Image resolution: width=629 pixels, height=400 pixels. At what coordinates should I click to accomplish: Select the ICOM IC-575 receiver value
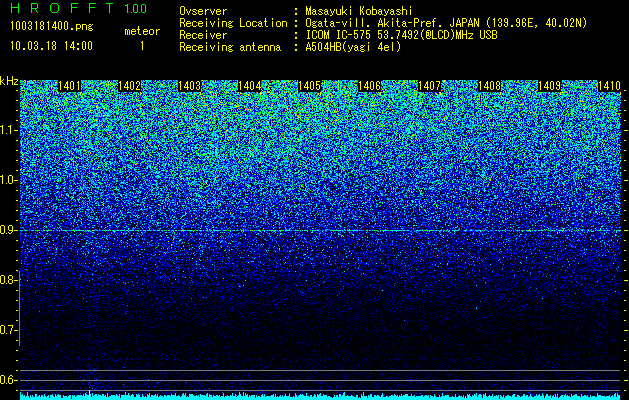401,35
